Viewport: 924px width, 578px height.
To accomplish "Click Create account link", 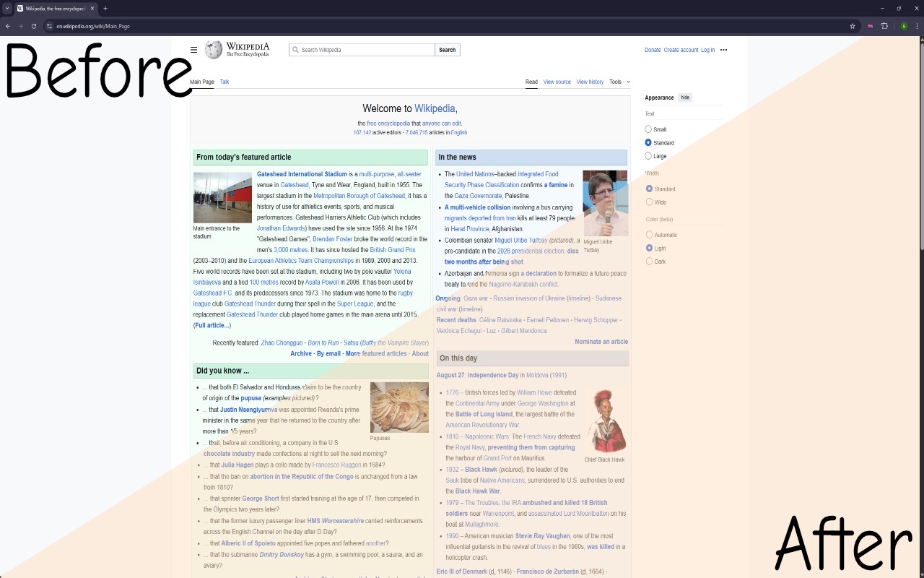I will point(681,50).
